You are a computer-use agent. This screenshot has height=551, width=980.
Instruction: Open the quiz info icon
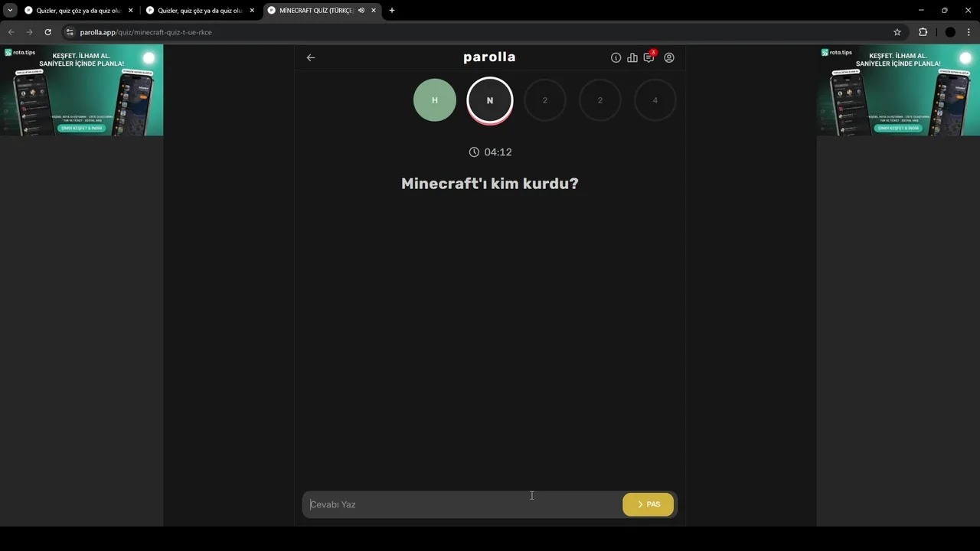616,57
